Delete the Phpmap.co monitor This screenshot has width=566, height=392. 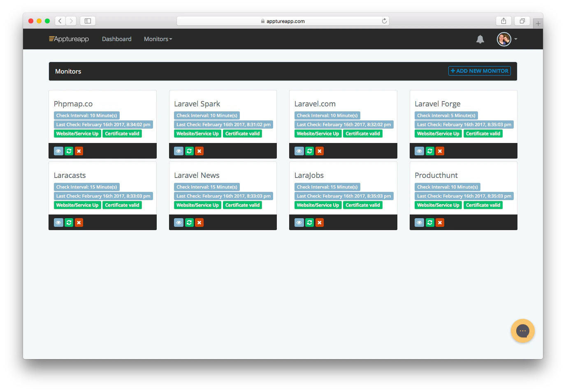(79, 151)
